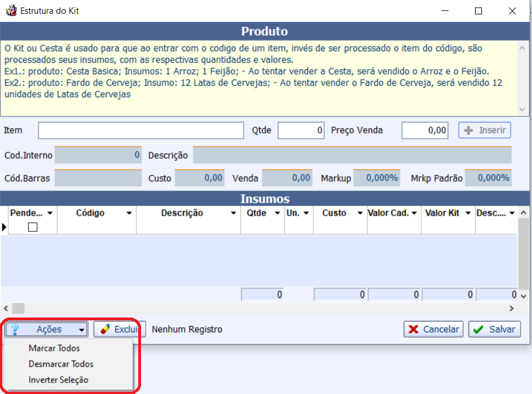The height and width of the screenshot is (394, 532).
Task: Click the red X icon on Cancelar
Action: [413, 330]
